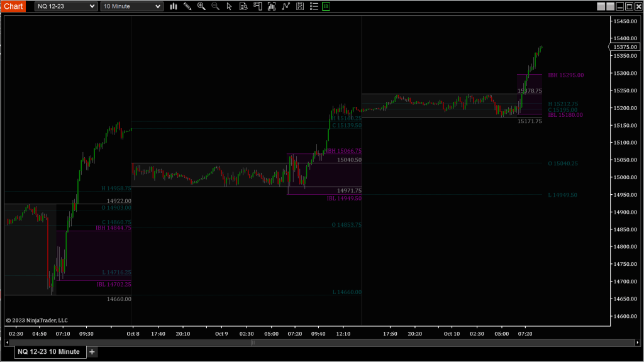
Task: Click the zoom out magnifier
Action: coord(215,6)
